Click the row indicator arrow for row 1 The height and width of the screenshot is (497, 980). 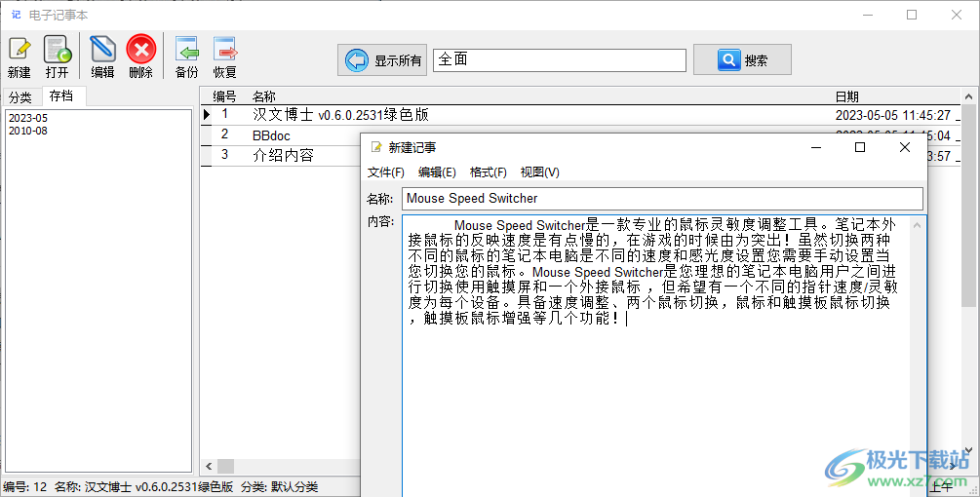click(x=207, y=115)
